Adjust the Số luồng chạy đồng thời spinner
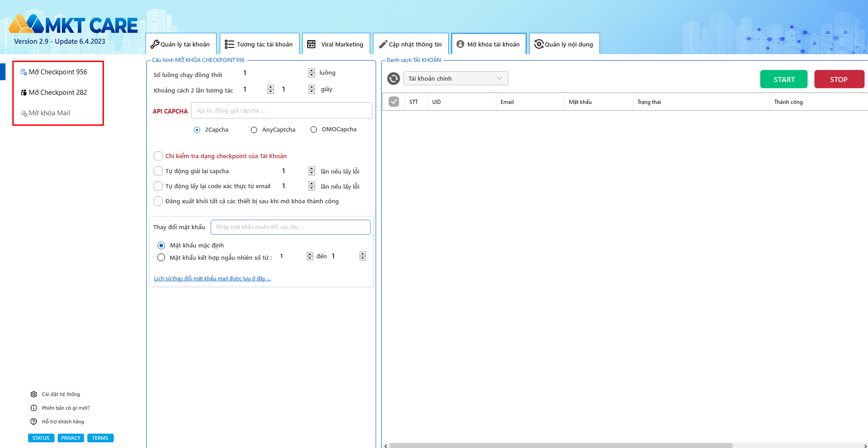The height and width of the screenshot is (448, 868). [x=312, y=73]
